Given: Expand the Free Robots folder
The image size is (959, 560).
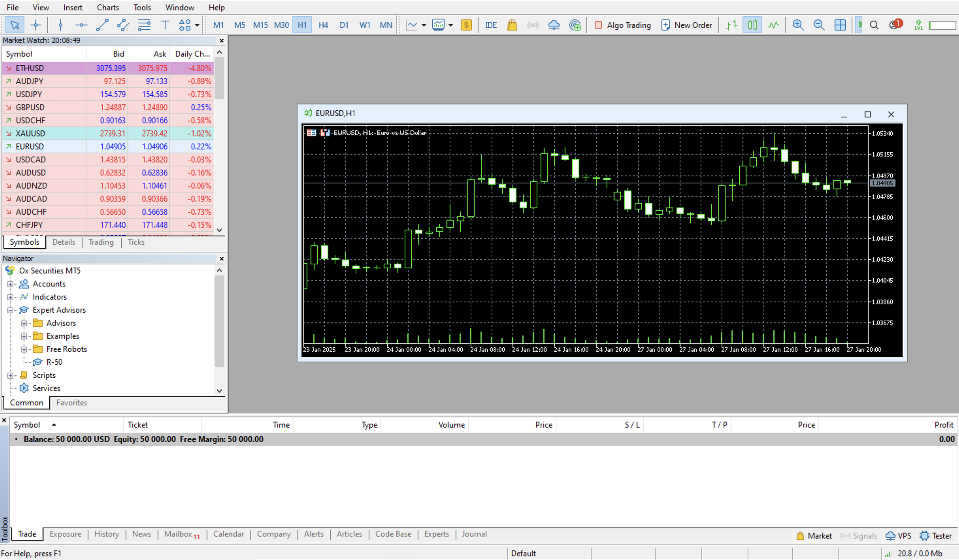Looking at the screenshot, I should [x=24, y=349].
